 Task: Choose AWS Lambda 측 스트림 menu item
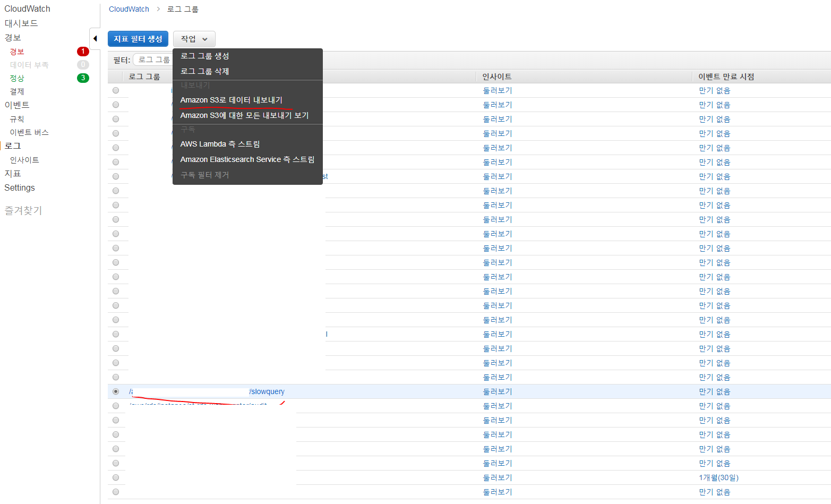[x=220, y=144]
